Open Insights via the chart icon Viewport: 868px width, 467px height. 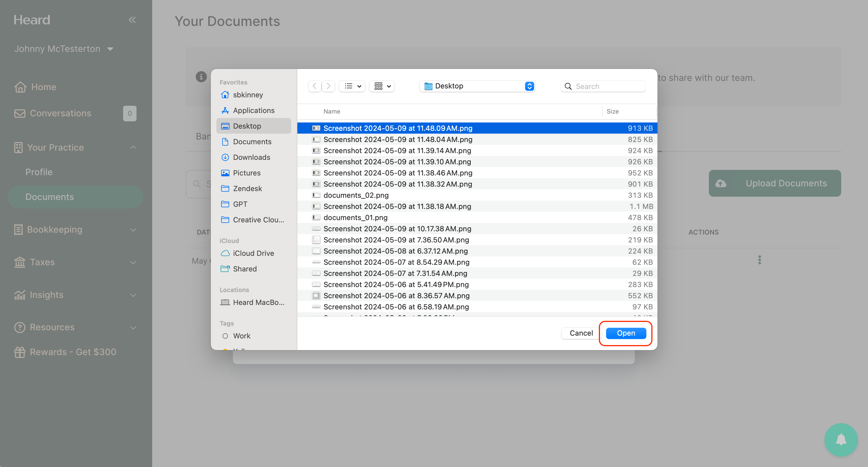[x=20, y=295]
